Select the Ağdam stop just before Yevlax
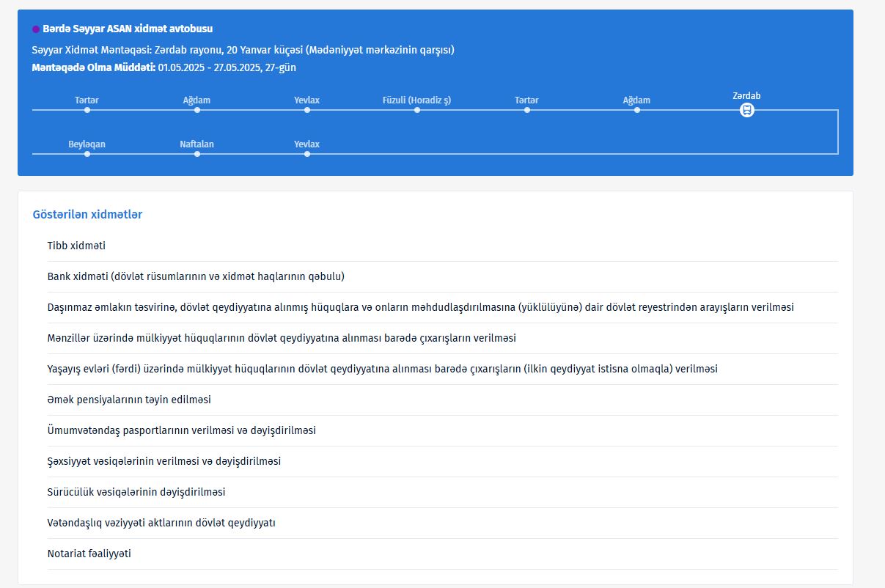Screen dimensions: 885x588 point(197,110)
